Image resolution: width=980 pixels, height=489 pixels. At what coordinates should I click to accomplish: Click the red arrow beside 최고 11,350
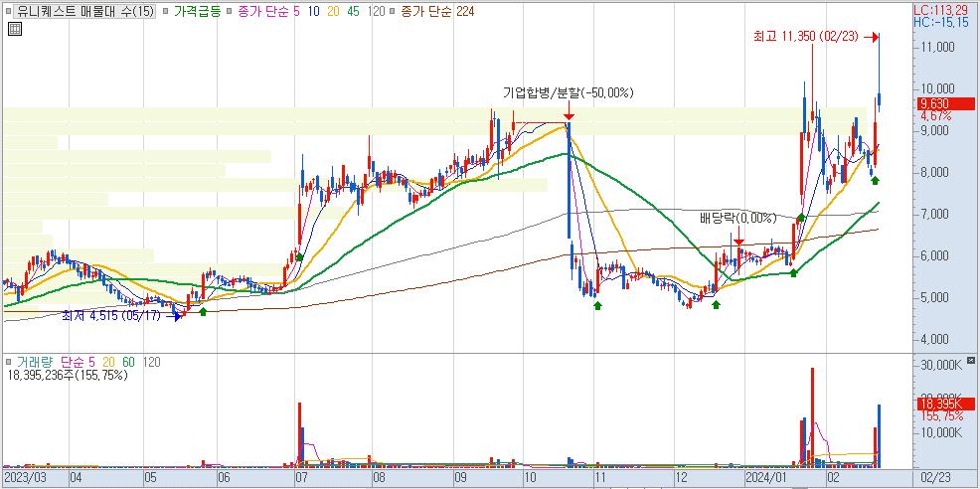tap(872, 38)
